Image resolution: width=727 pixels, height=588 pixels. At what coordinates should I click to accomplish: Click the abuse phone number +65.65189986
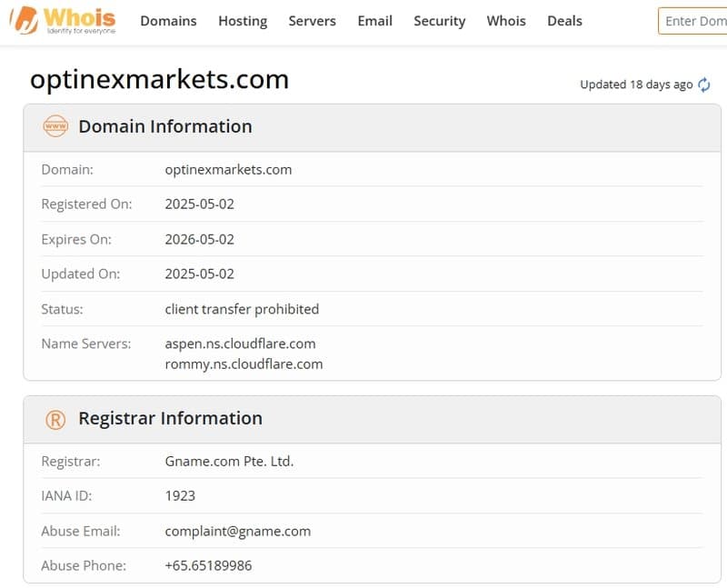(x=208, y=565)
